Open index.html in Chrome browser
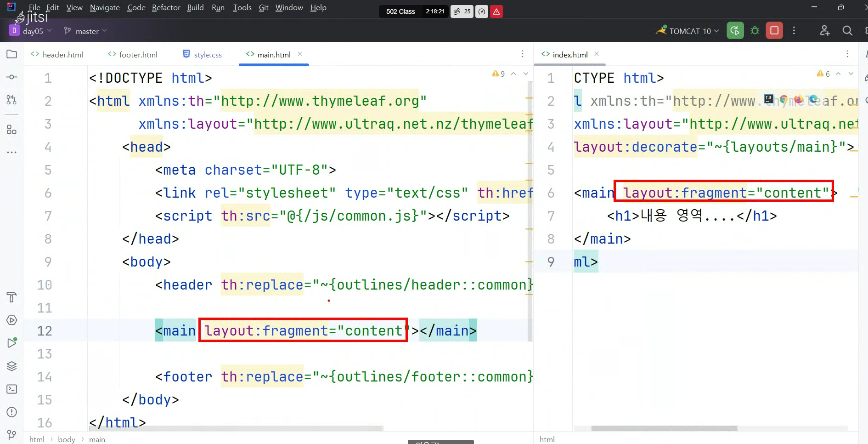868x444 pixels. pyautogui.click(x=783, y=99)
